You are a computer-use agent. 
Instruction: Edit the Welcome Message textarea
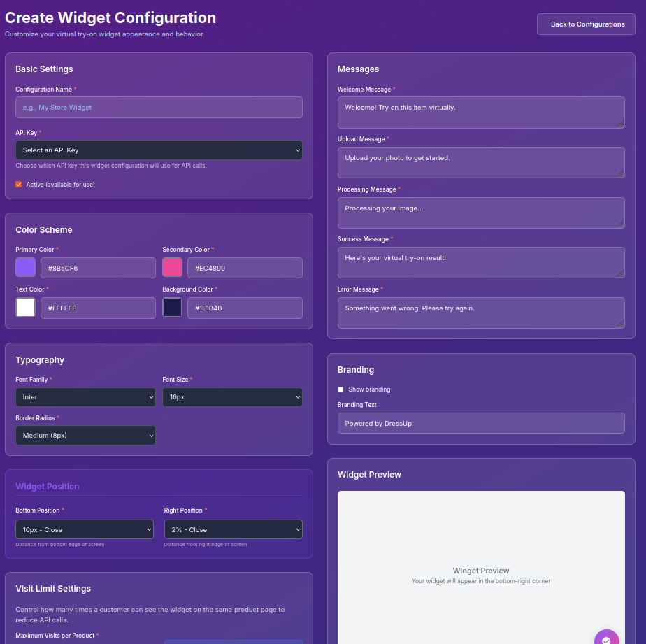481,112
